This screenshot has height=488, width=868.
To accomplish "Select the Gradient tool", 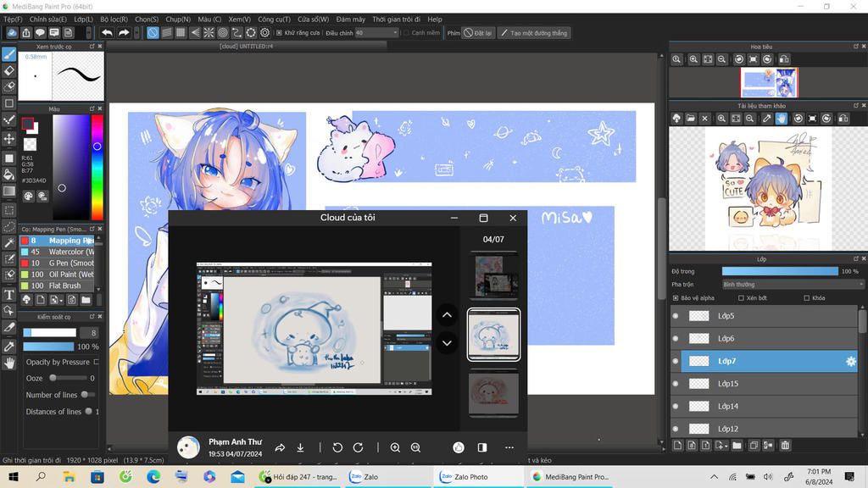I will coord(8,191).
